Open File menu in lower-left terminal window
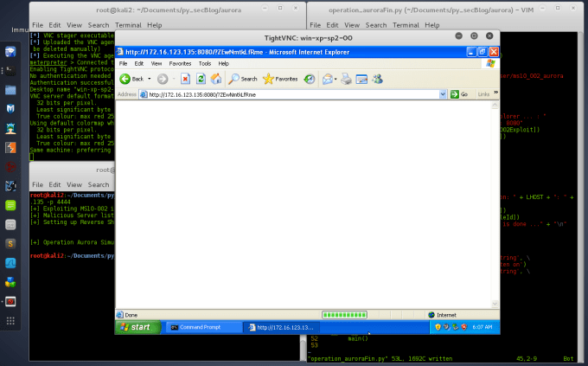588x366 pixels. click(37, 184)
